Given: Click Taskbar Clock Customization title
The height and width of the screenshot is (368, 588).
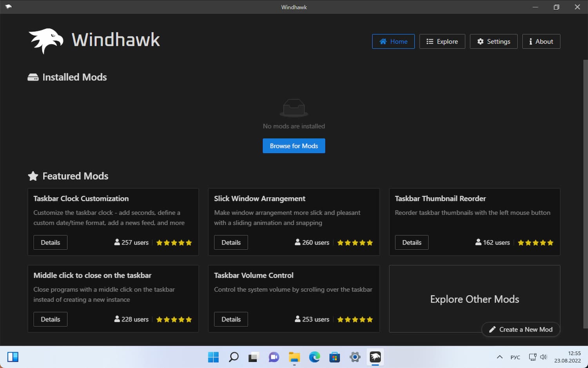Looking at the screenshot, I should (81, 199).
